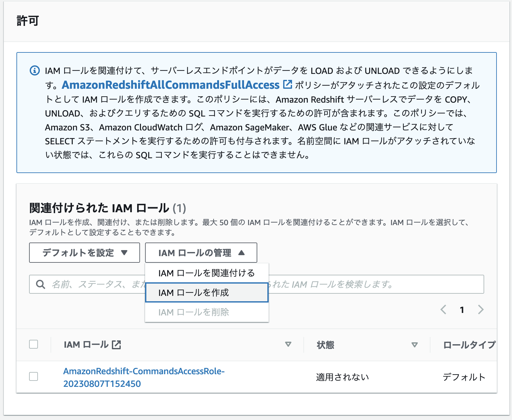Click the magnifier icon in search field
512x420 pixels.
[x=40, y=284]
